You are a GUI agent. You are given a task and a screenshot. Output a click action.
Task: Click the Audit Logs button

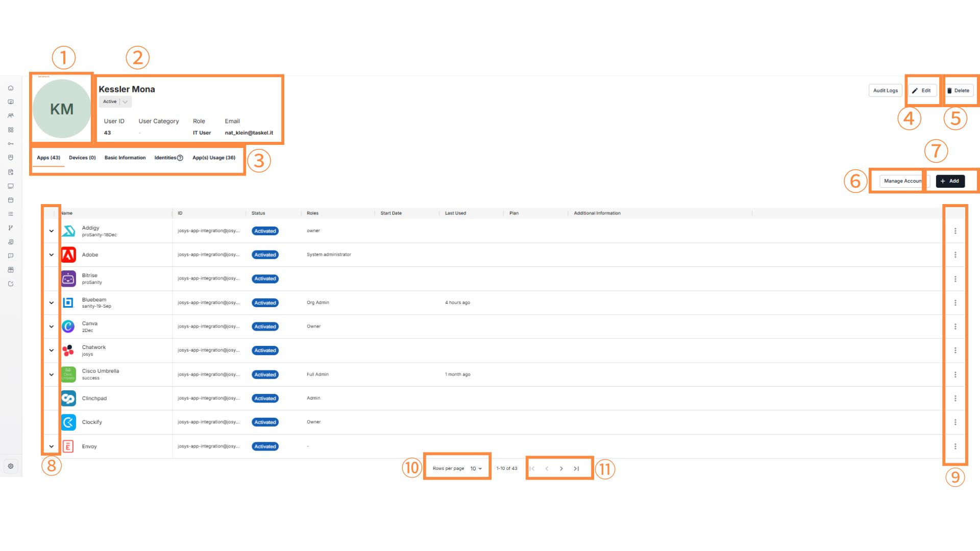[x=885, y=90]
